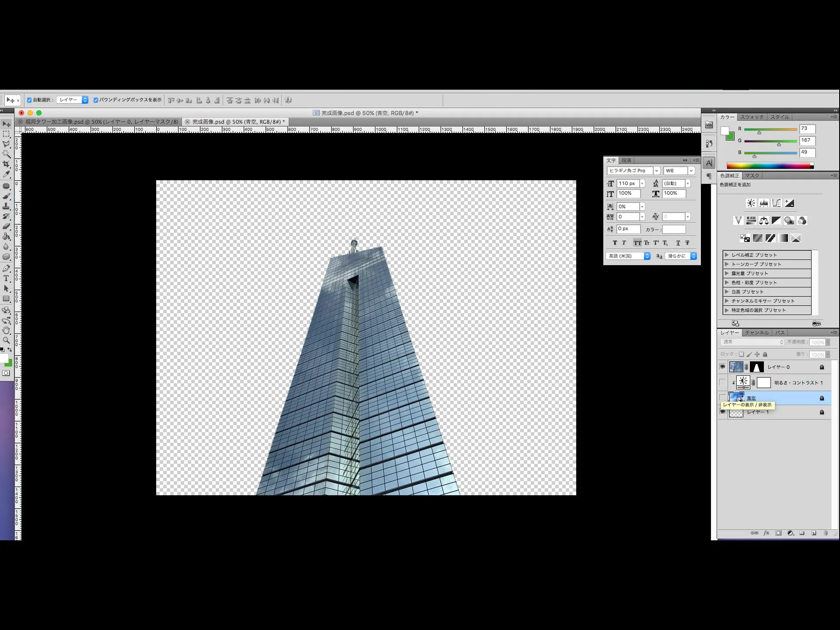Switch to the チャンネル tab
The image size is (840, 630).
click(x=757, y=333)
